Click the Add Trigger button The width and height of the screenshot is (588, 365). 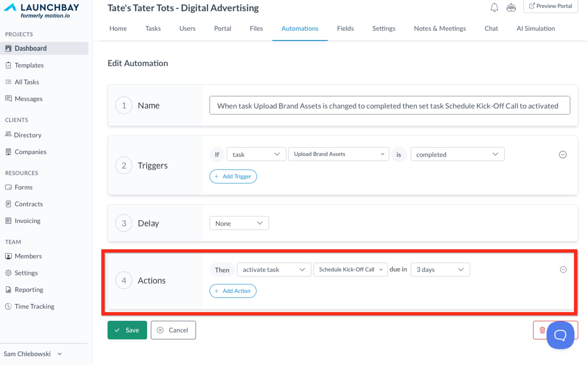pyautogui.click(x=233, y=176)
